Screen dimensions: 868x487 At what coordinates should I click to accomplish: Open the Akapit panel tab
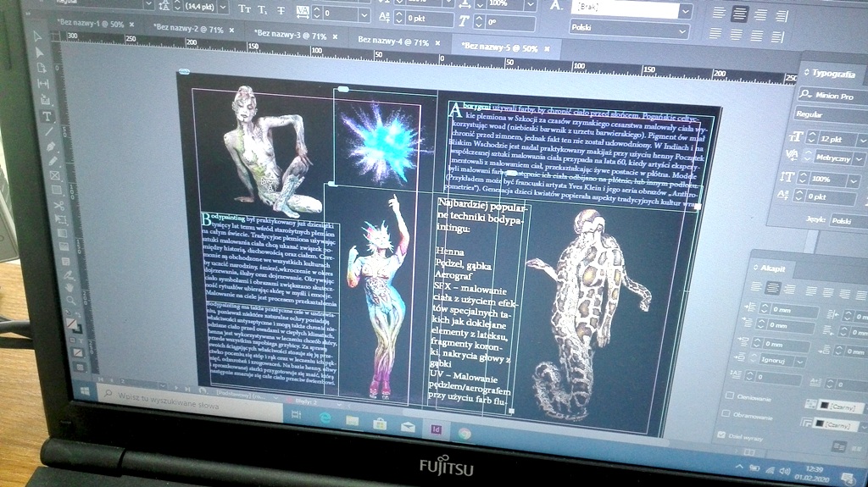(x=772, y=268)
